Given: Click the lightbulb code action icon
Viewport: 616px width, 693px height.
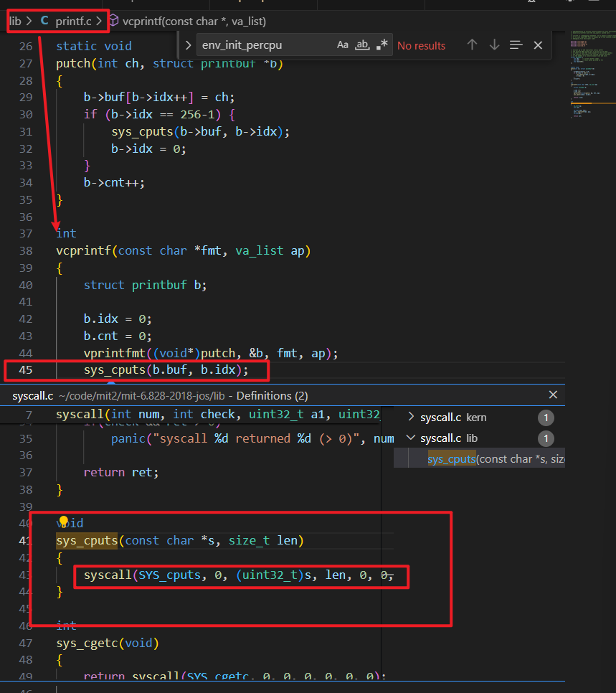Looking at the screenshot, I should [63, 522].
